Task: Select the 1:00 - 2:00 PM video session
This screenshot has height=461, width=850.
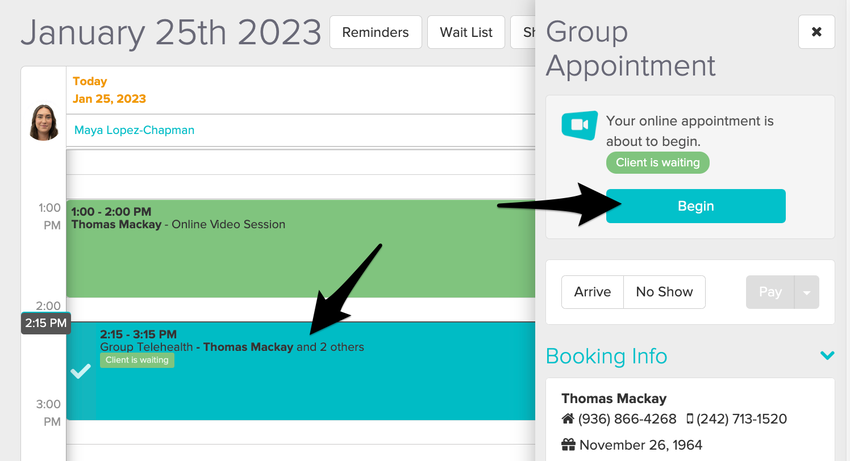Action: (x=300, y=250)
